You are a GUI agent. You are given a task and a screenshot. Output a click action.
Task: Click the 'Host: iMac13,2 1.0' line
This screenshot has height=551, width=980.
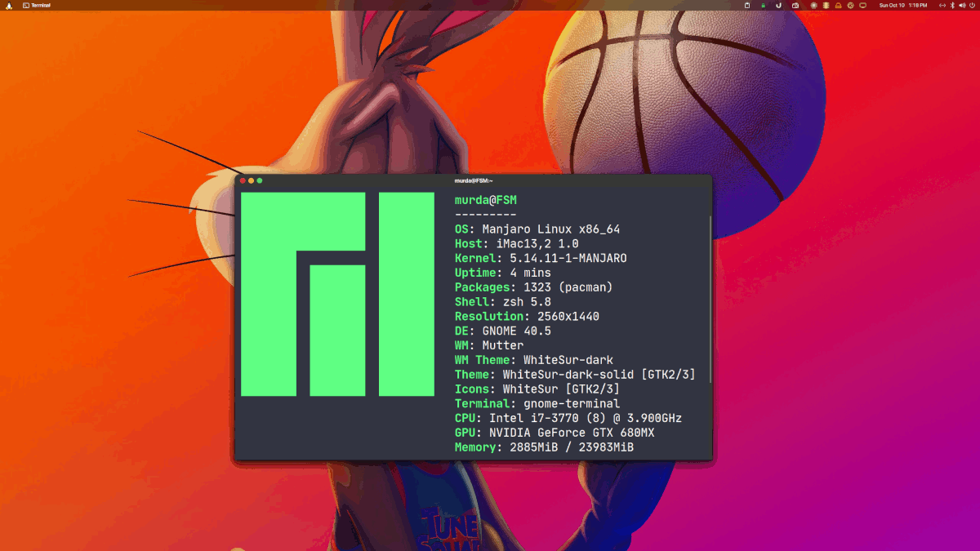pos(517,243)
